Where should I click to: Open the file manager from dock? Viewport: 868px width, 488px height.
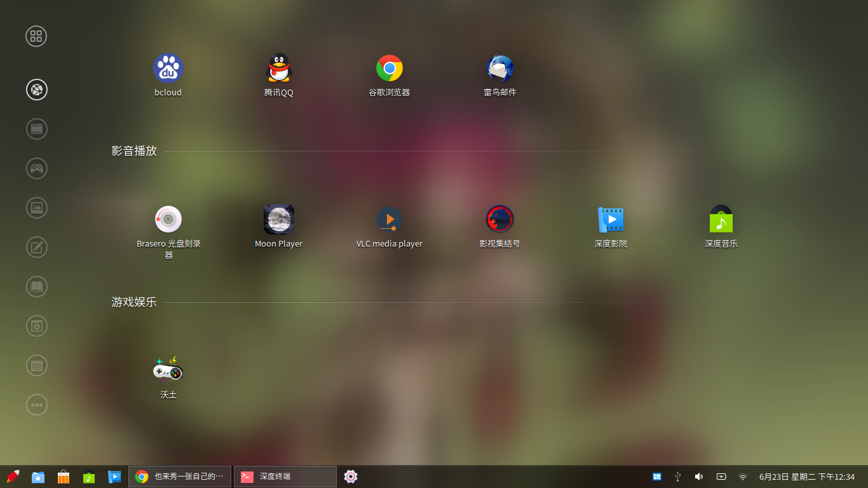point(38,477)
